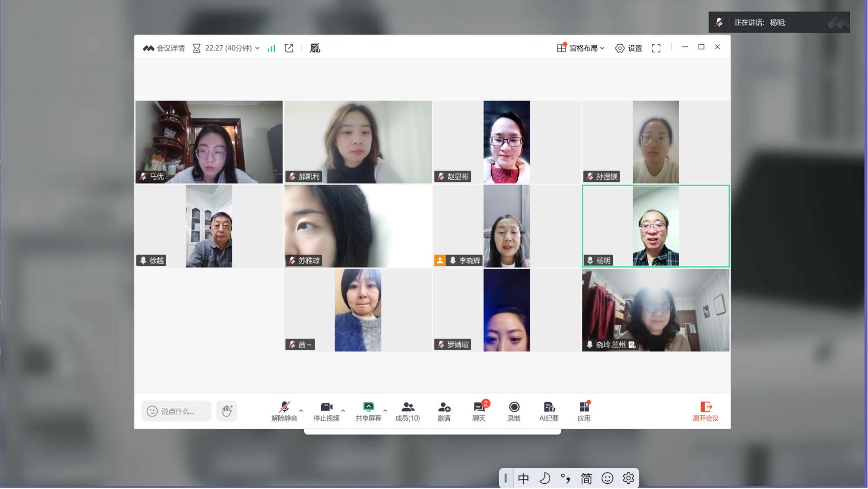Click the 邀请 invite icon
This screenshot has width=868, height=489.
(443, 411)
